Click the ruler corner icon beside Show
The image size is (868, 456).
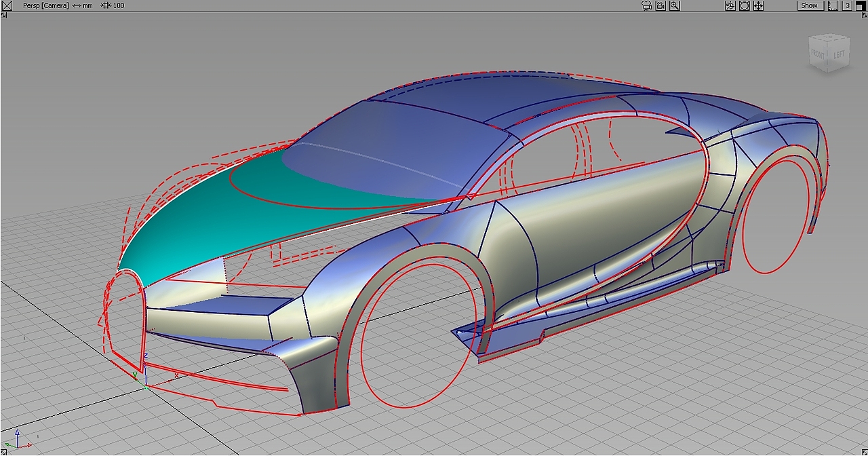(833, 5)
